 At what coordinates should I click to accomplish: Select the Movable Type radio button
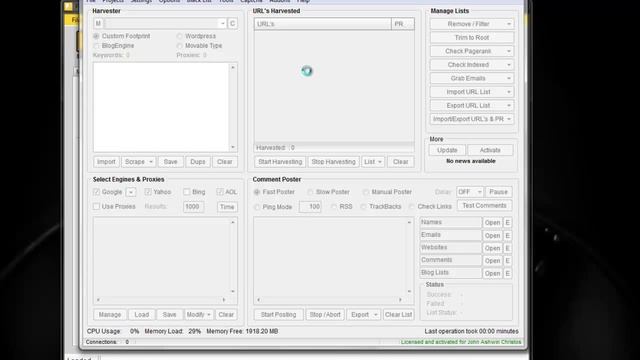click(180, 46)
